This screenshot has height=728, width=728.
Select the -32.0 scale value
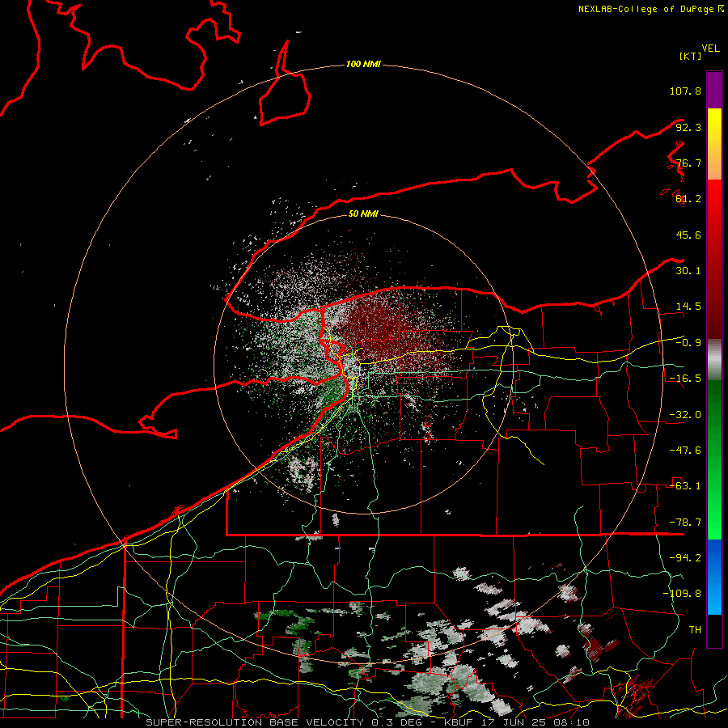click(x=685, y=415)
